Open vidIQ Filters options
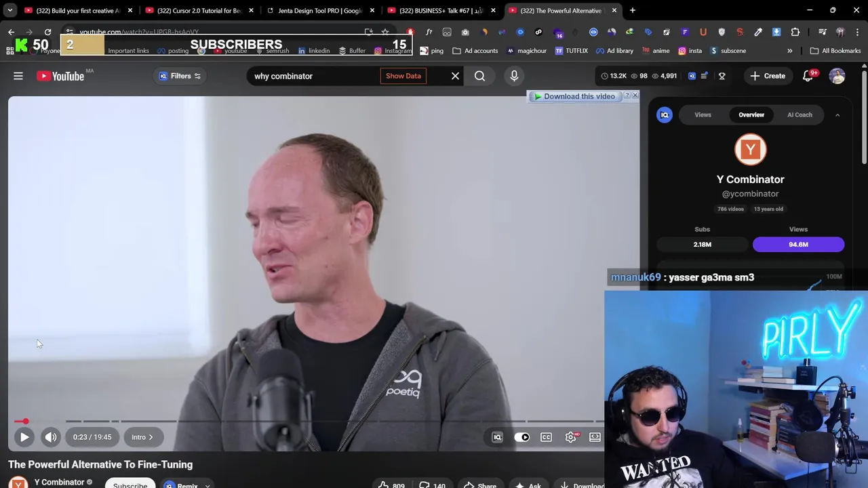This screenshot has height=488, width=868. point(180,76)
